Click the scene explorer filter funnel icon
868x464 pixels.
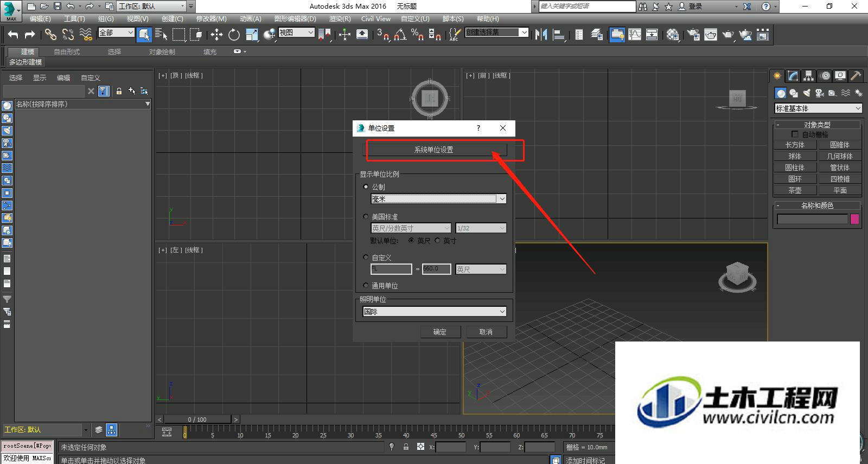click(x=104, y=91)
